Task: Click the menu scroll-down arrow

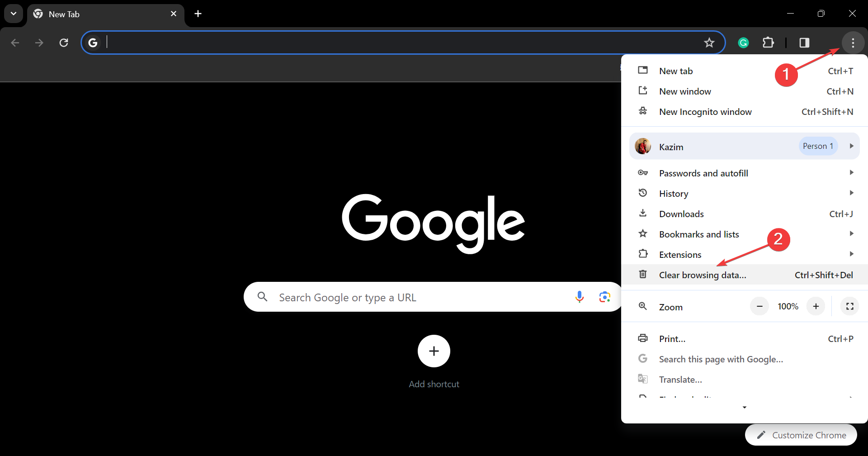Action: (x=745, y=408)
